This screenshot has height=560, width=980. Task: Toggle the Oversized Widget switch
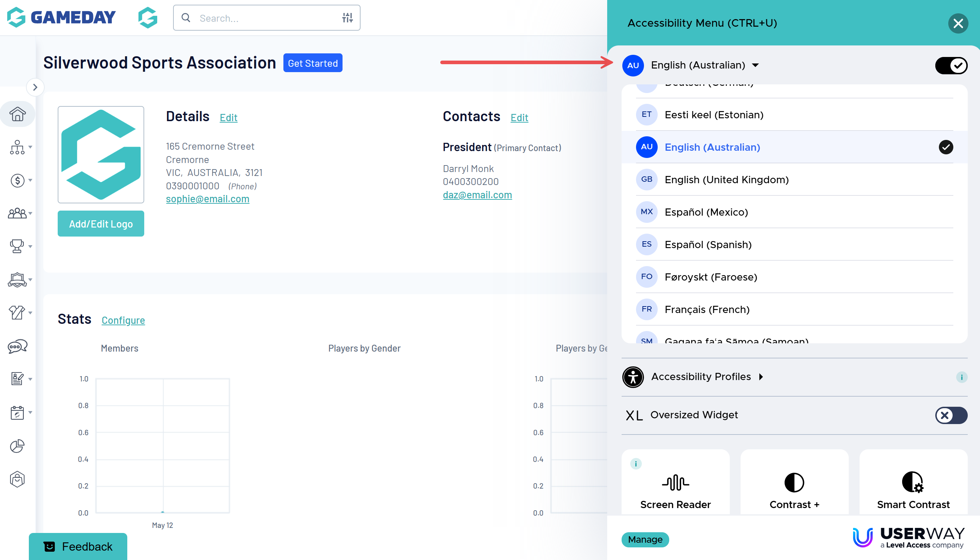click(951, 415)
